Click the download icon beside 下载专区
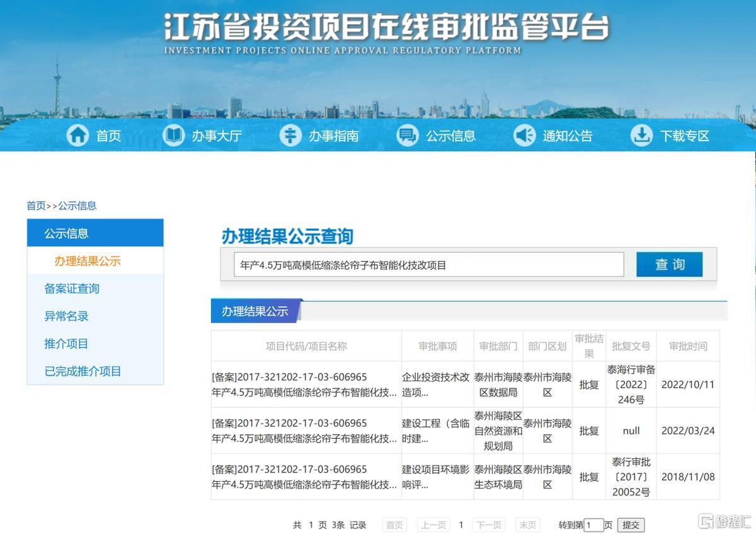This screenshot has width=756, height=534. (x=641, y=135)
